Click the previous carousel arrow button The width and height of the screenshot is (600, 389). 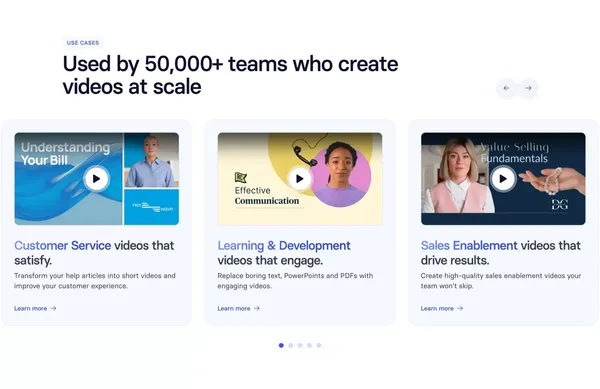point(507,88)
